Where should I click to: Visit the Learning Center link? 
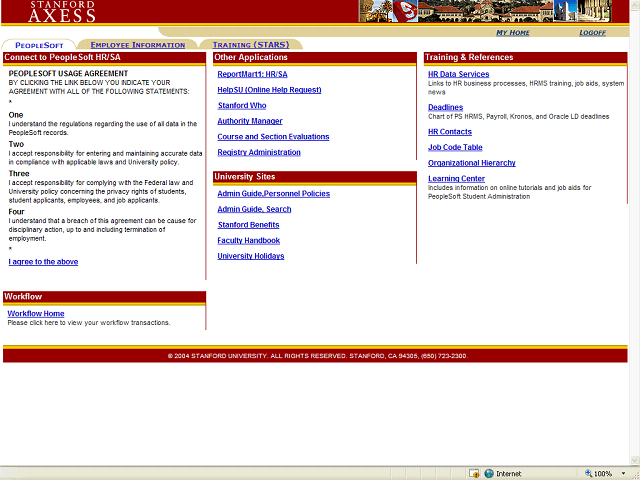click(456, 179)
